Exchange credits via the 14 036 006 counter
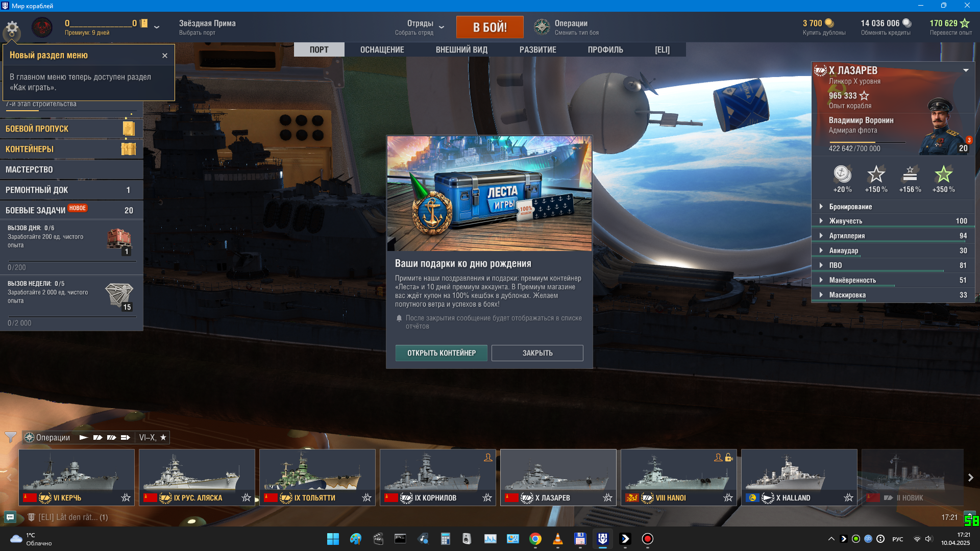This screenshot has width=980, height=551. coord(886,28)
